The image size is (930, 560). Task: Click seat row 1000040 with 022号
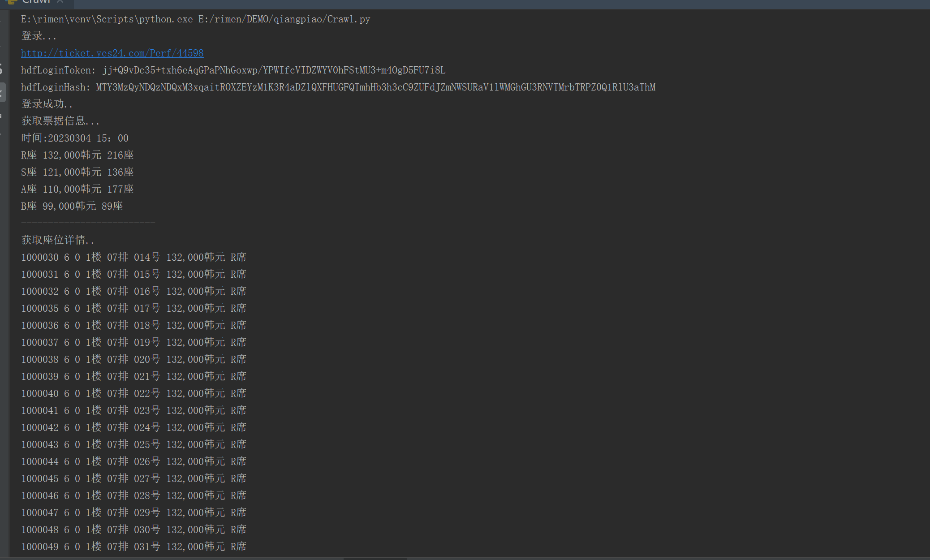pos(134,394)
